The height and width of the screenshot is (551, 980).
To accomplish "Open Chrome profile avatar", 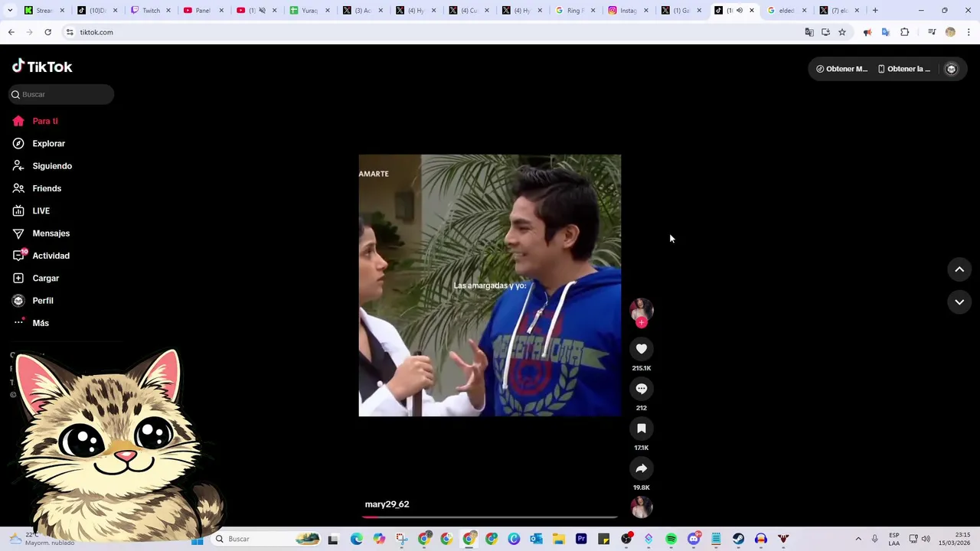I will 950,32.
